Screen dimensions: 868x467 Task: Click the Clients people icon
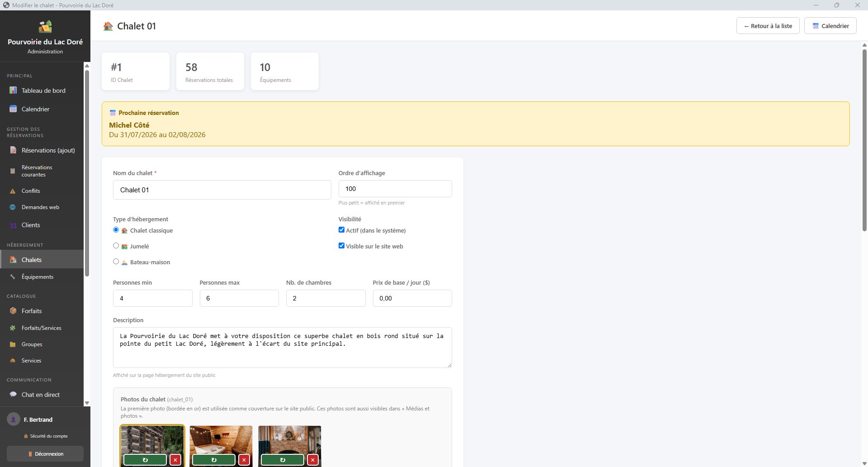tap(13, 225)
